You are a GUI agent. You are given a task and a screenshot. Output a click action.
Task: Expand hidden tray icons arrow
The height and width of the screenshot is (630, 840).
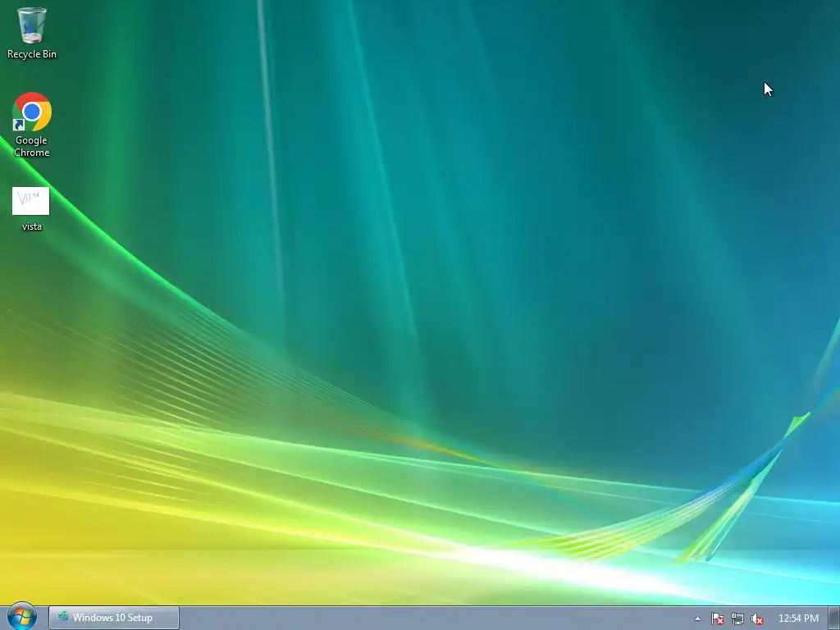point(697,619)
